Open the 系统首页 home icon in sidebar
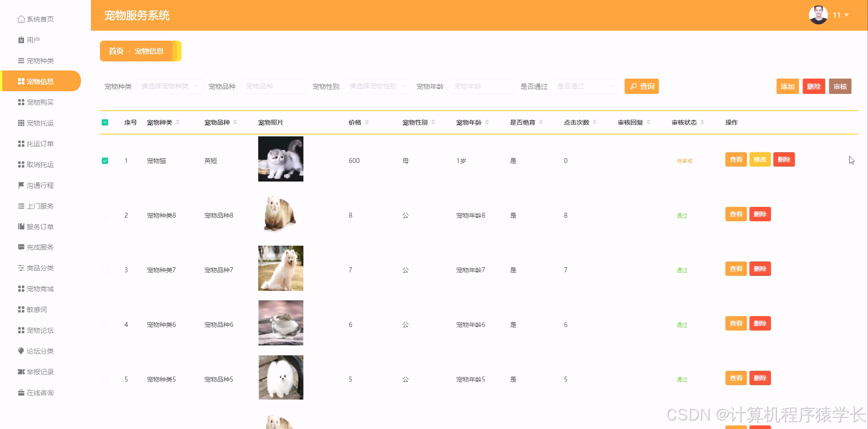Viewport: 868px width, 429px height. (x=38, y=19)
